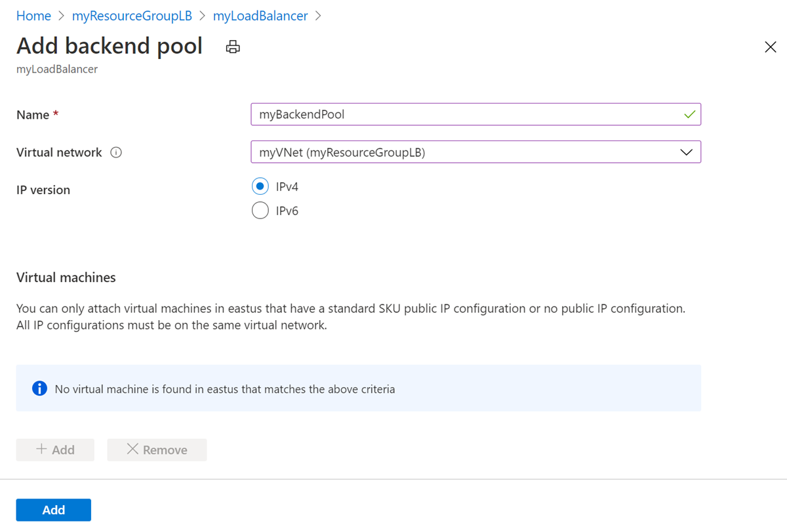
Task: Click the Virtual network dropdown chevron
Action: (686, 152)
